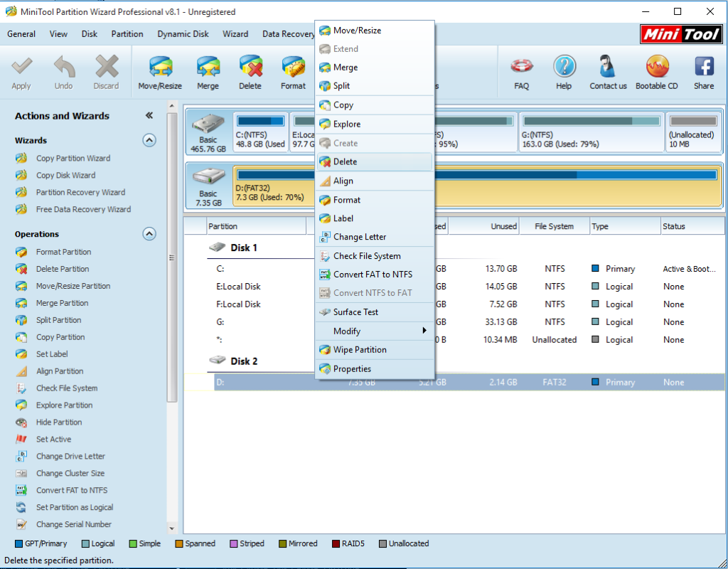Click the Set Label sidebar icon
Viewport: 728px width, 569px height.
(21, 354)
